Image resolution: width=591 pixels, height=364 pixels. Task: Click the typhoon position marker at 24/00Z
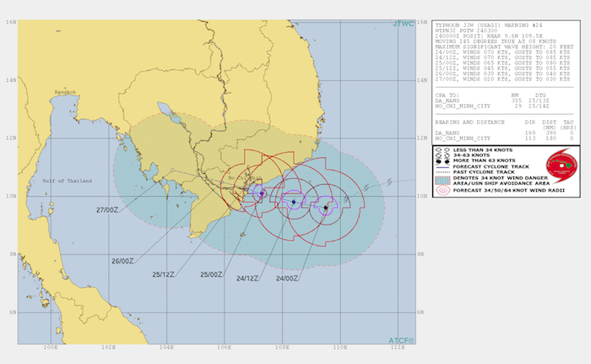(325, 207)
